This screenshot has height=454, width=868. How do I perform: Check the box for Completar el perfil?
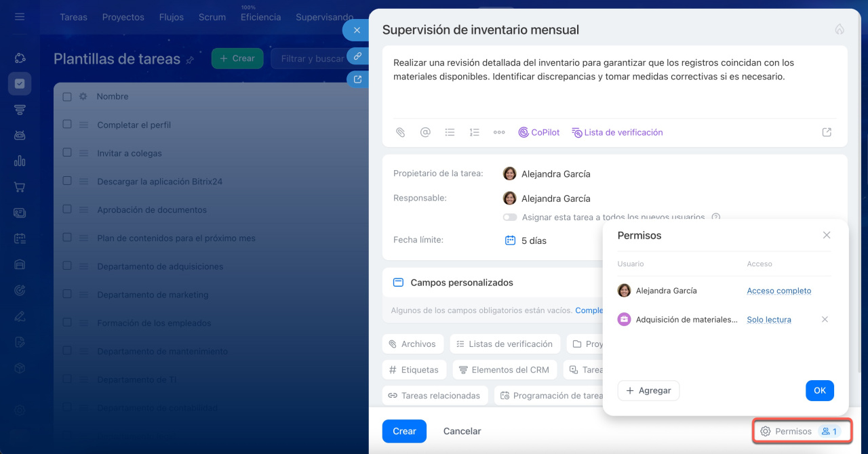(x=67, y=125)
